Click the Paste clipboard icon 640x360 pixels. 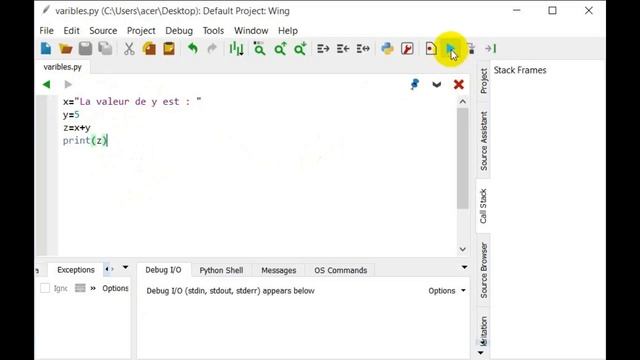coord(169,49)
